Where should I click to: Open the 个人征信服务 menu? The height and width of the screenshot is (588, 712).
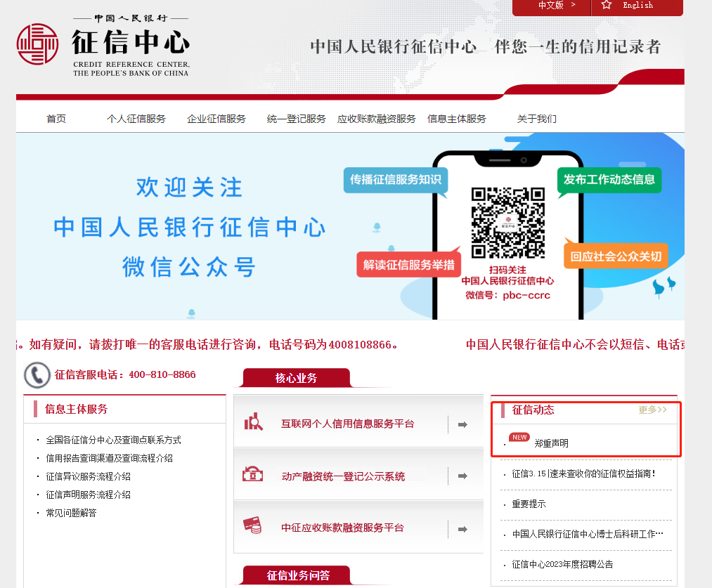pos(136,119)
